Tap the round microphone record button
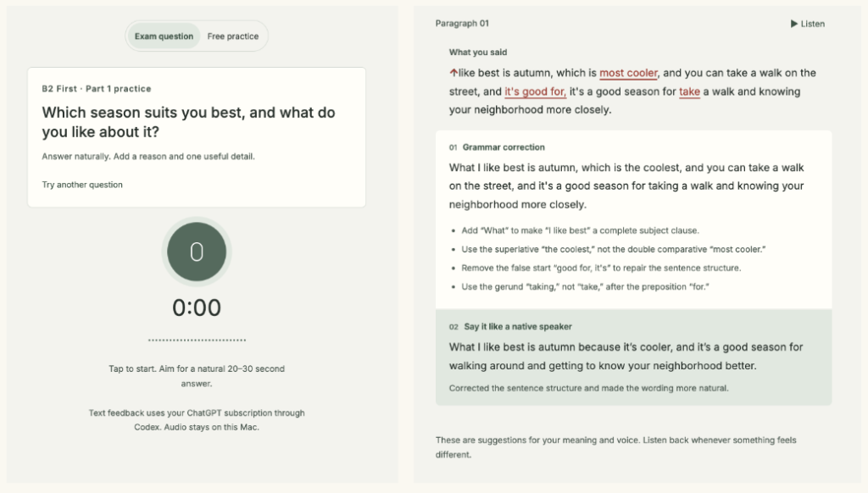This screenshot has width=868, height=493. click(x=197, y=252)
